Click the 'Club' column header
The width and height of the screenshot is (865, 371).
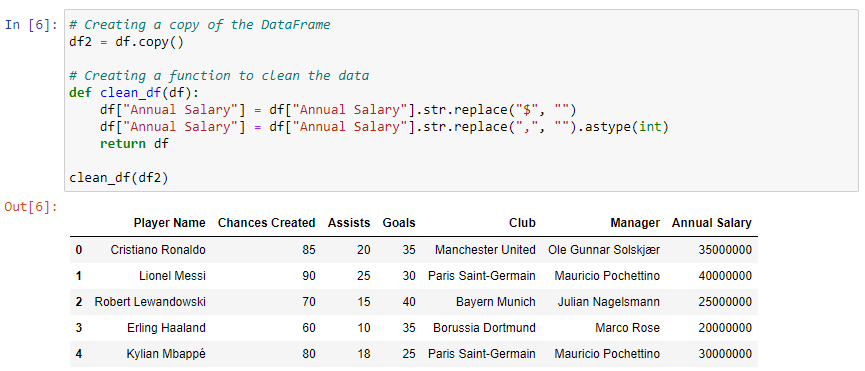click(522, 223)
